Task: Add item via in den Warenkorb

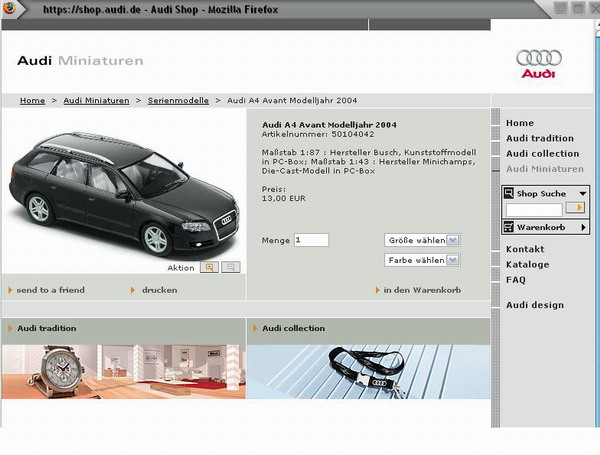Action: pos(422,290)
